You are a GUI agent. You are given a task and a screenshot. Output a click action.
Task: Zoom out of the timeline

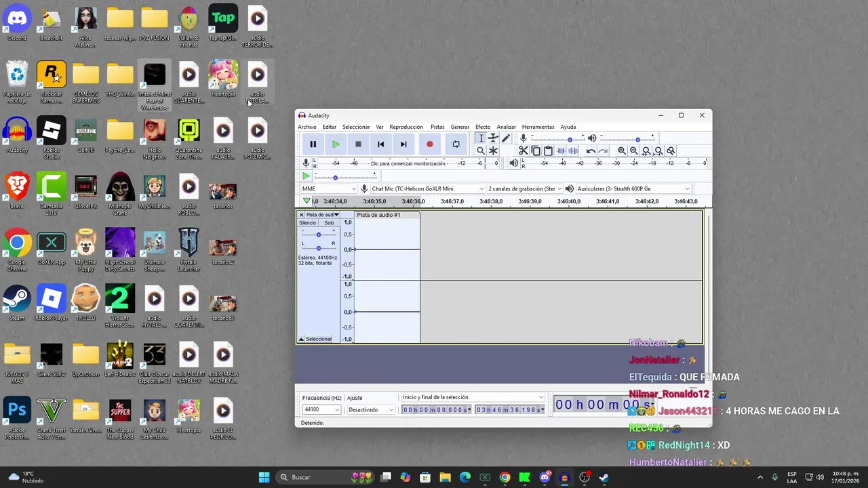coord(633,150)
